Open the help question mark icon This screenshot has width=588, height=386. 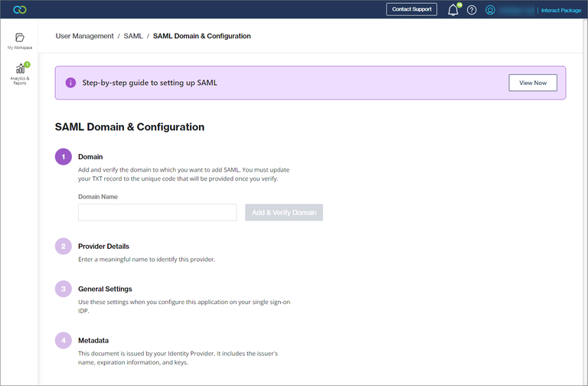(472, 11)
